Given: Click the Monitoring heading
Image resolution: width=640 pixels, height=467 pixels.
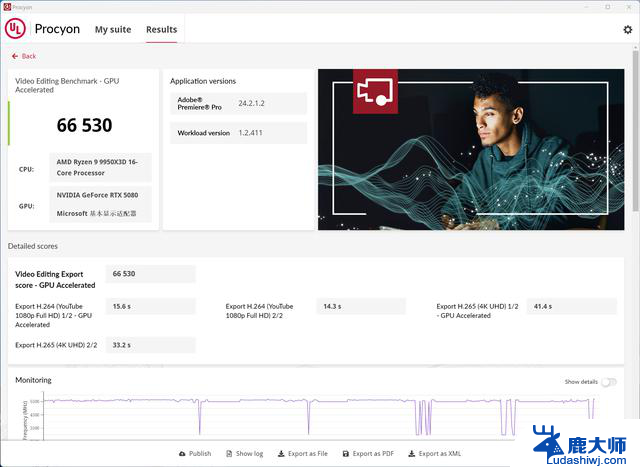Looking at the screenshot, I should click(x=33, y=380).
